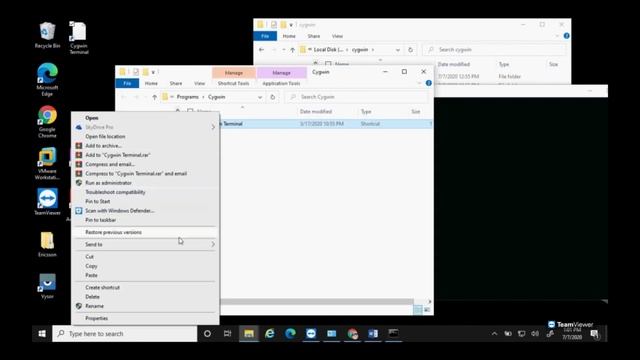
Task: Click the Windows Start button
Action: (x=42, y=333)
